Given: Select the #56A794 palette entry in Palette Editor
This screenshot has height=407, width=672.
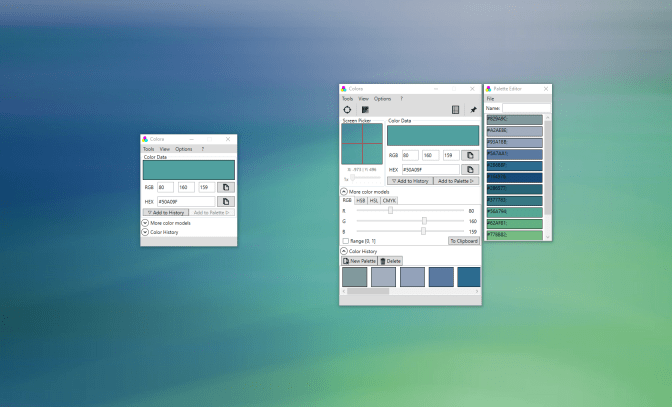Looking at the screenshot, I should (514, 212).
